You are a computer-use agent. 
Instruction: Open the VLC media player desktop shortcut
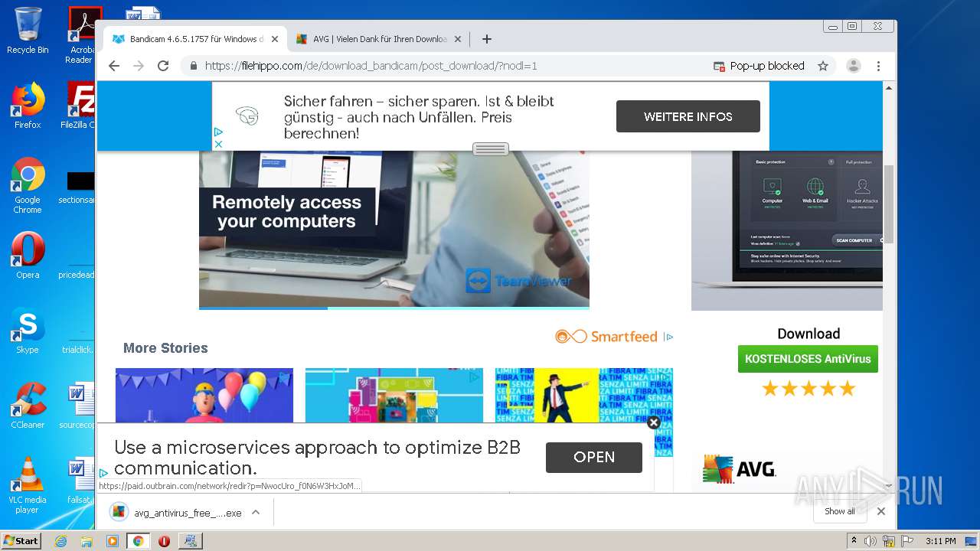click(28, 485)
